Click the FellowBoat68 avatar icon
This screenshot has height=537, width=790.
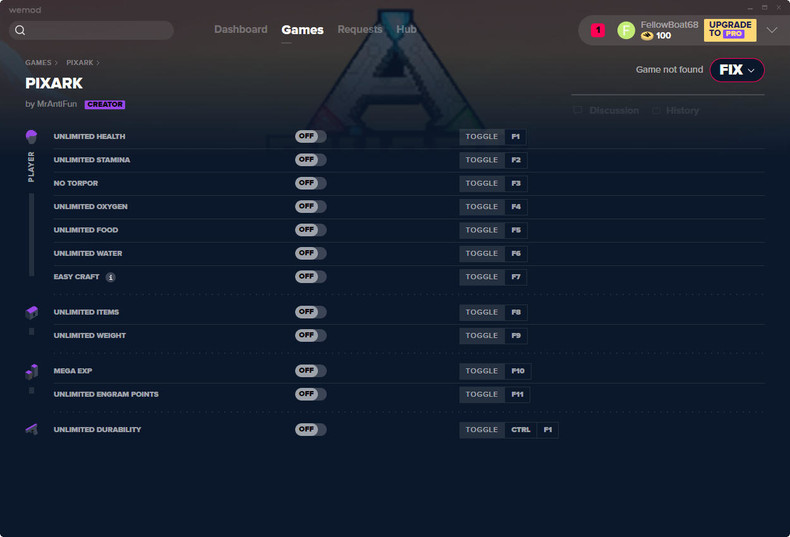click(x=626, y=30)
